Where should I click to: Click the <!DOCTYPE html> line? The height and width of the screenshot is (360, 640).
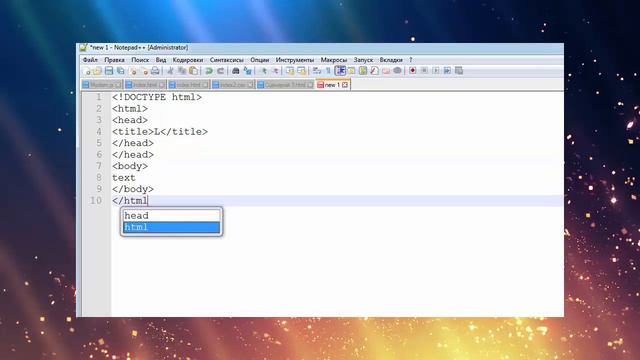pos(157,97)
